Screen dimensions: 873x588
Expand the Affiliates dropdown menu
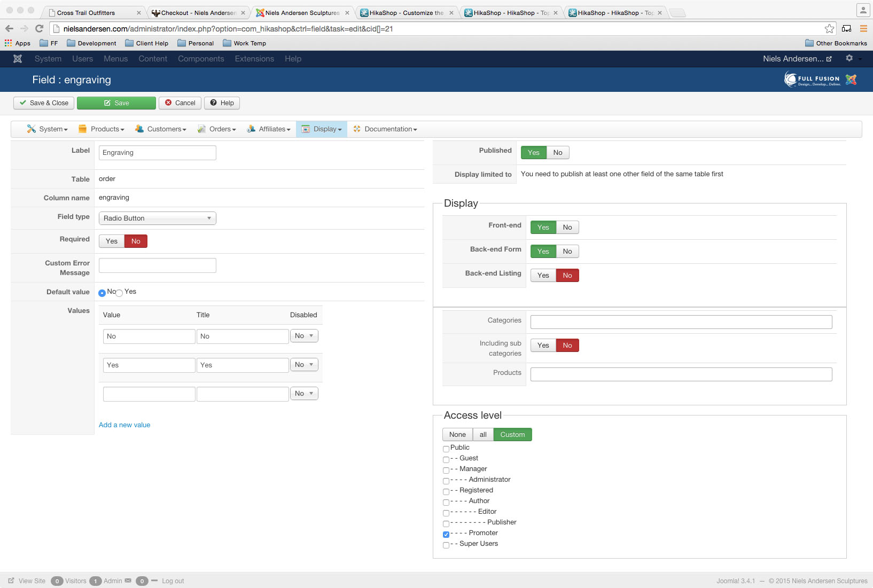[x=269, y=129]
